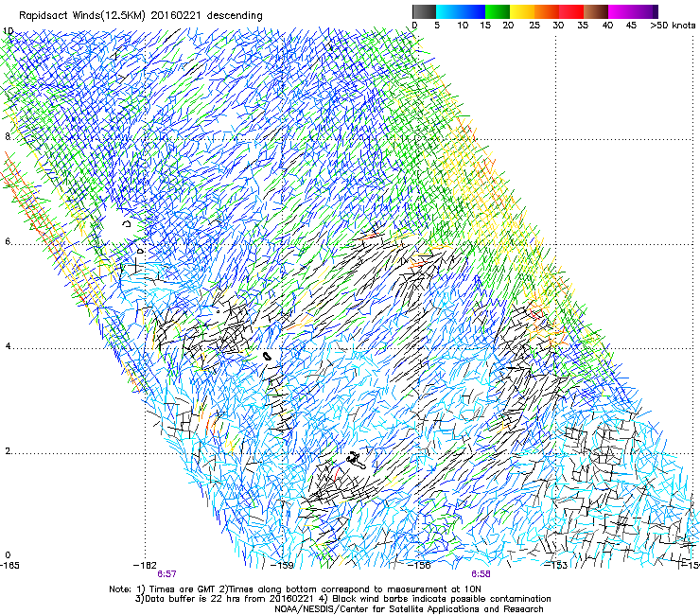Image resolution: width=700 pixels, height=615 pixels.
Task: Click the small island outline just below latitude 4
Action: [x=267, y=357]
